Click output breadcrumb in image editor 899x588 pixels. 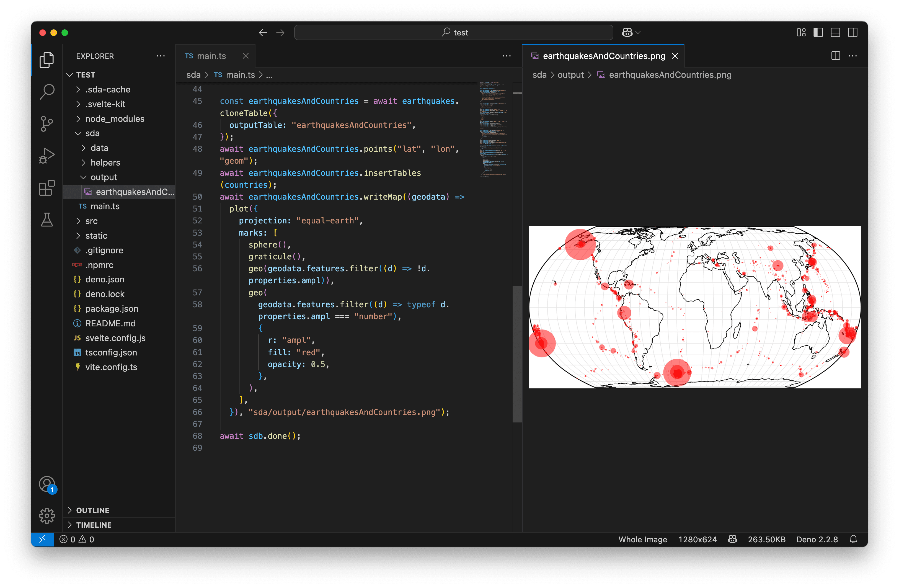[x=570, y=75]
